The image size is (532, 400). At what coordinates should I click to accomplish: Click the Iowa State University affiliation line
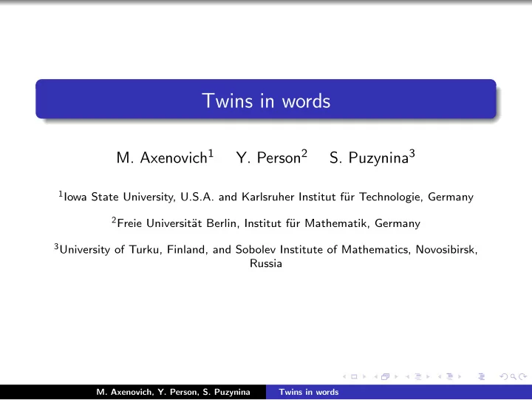click(266, 197)
